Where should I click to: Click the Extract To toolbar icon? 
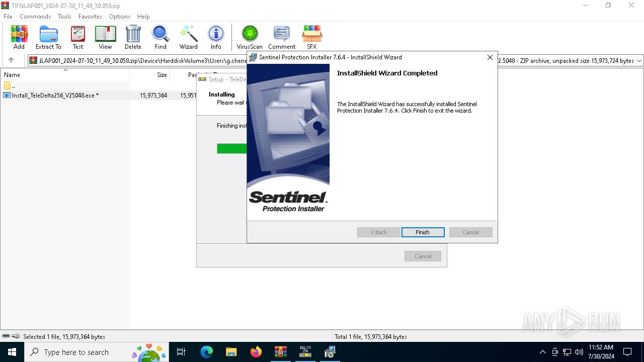click(x=48, y=37)
